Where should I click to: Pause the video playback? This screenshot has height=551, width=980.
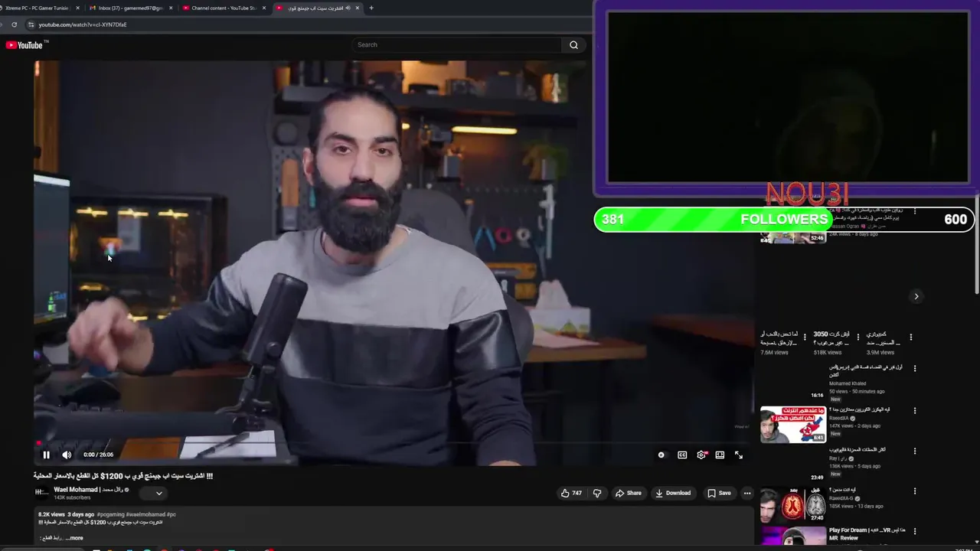(46, 455)
